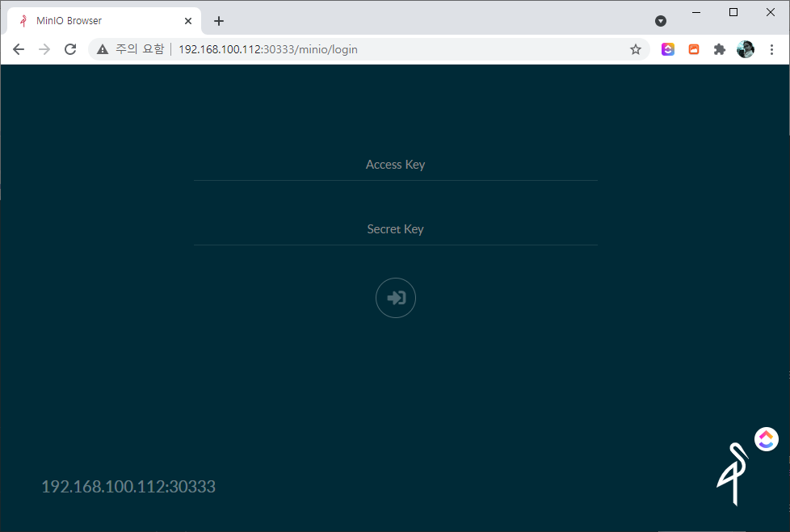Minimize the Chrome window
790x532 pixels.
pos(696,12)
